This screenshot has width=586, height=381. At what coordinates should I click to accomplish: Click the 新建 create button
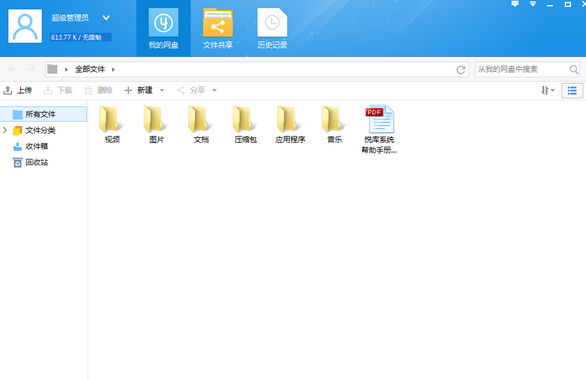pos(138,90)
